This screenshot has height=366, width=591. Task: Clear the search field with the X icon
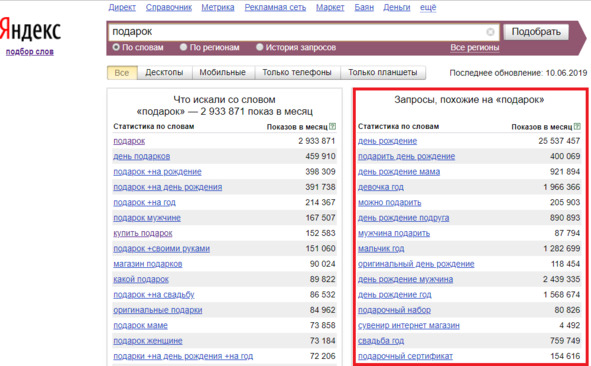coord(490,32)
